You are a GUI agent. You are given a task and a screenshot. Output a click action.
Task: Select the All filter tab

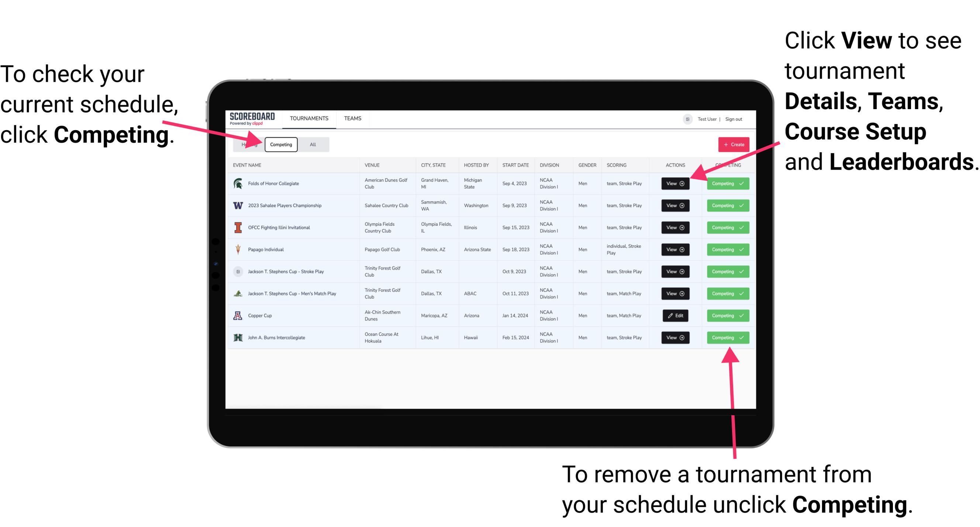click(312, 144)
